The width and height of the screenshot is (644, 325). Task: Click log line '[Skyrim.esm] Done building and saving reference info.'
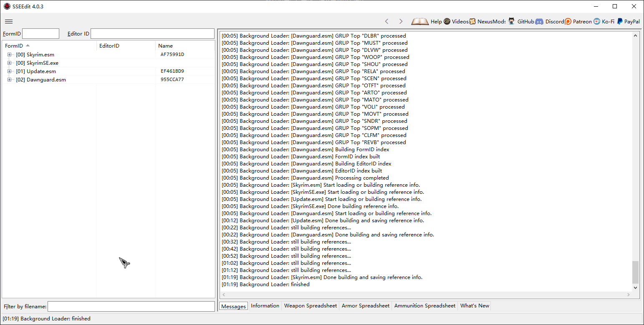[x=322, y=277]
